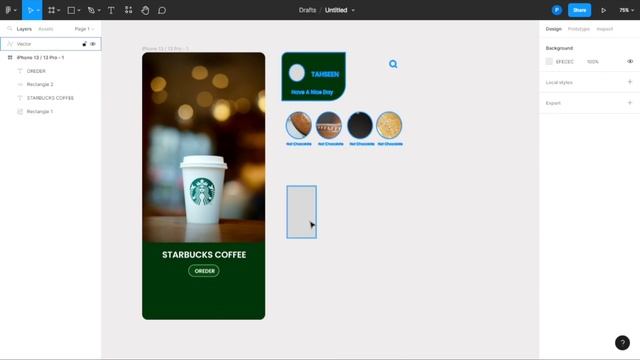This screenshot has height=360, width=640.
Task: Toggle background color visibility eye
Action: point(630,61)
